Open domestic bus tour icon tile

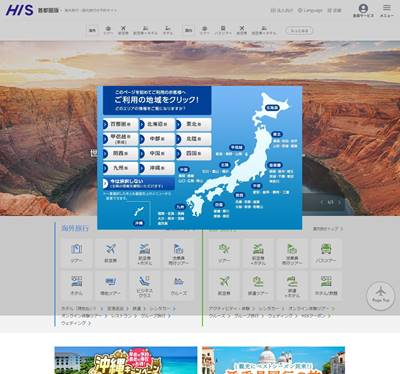click(326, 253)
